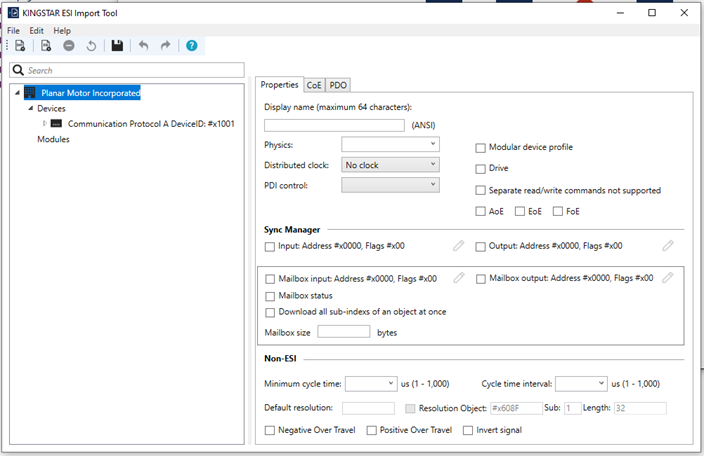The height and width of the screenshot is (456, 704).
Task: Click the Save floppy disk icon
Action: 117,46
